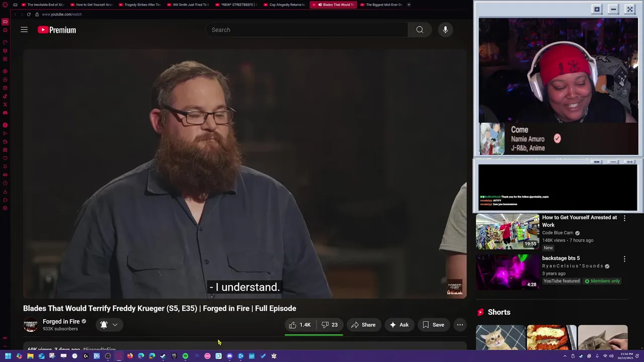Switch to Cop Allegedly Returns tab
Image resolution: width=644 pixels, height=362 pixels.
284,5
